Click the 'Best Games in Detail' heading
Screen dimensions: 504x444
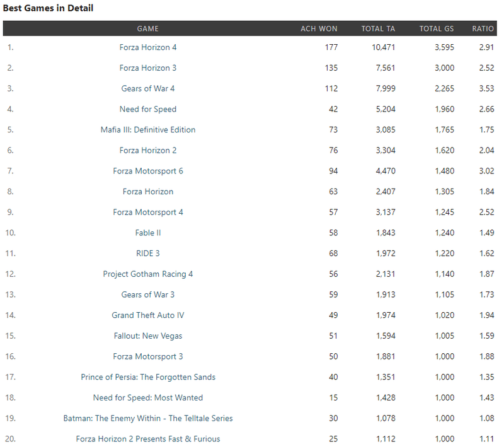49,8
